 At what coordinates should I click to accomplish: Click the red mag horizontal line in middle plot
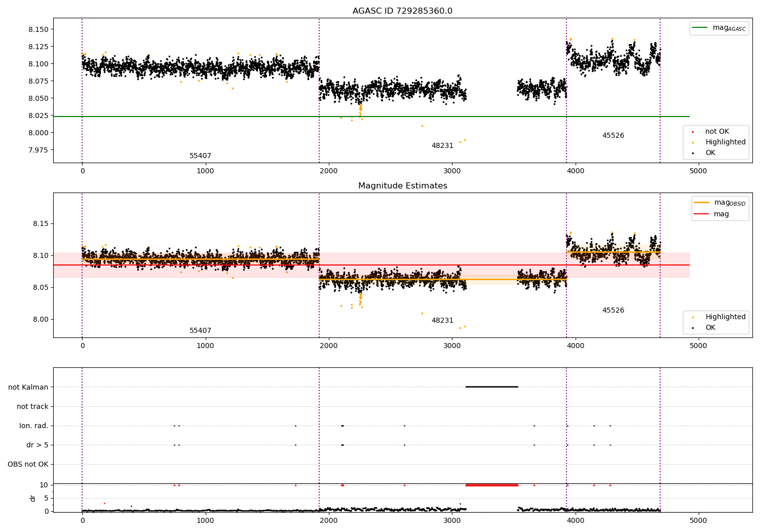371,265
